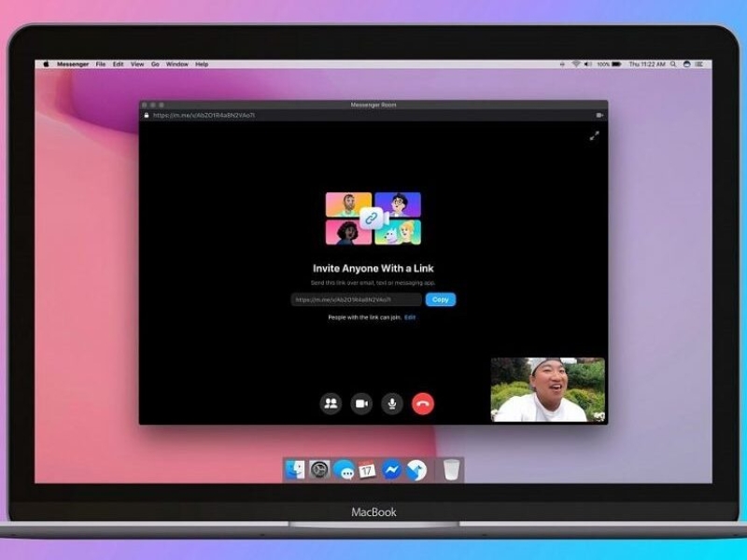Click Edit link next to join permissions
The width and height of the screenshot is (747, 560).
(x=409, y=318)
